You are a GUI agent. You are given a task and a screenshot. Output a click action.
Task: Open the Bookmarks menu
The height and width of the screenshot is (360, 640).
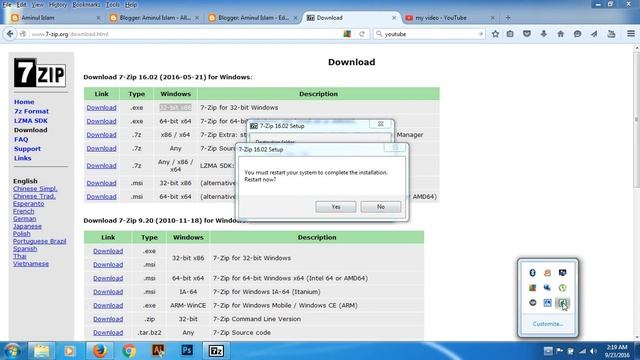pos(86,5)
